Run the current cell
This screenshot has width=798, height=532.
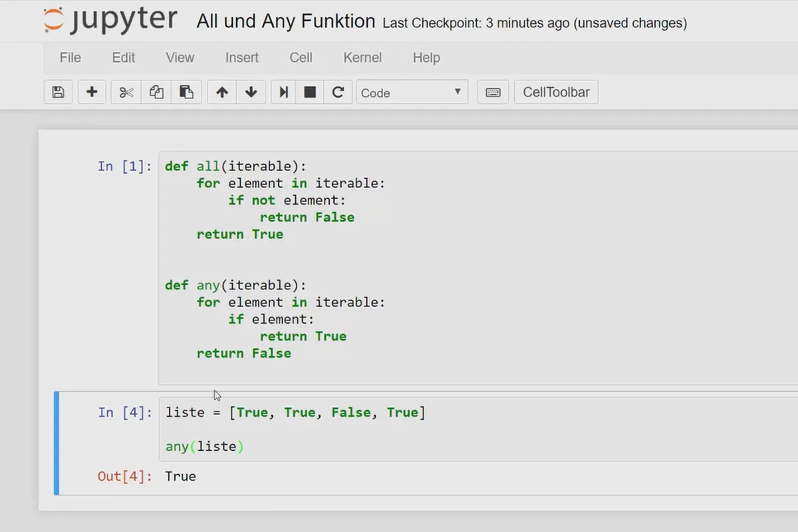(x=284, y=92)
